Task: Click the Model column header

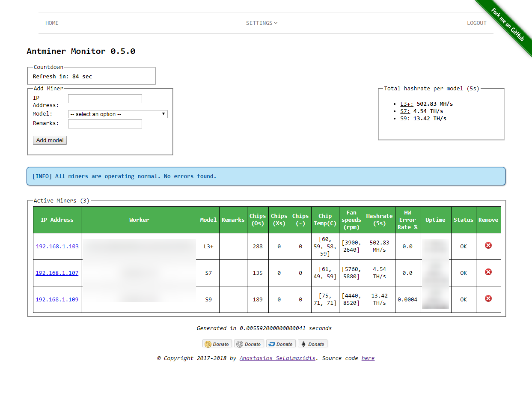Action: tap(208, 220)
